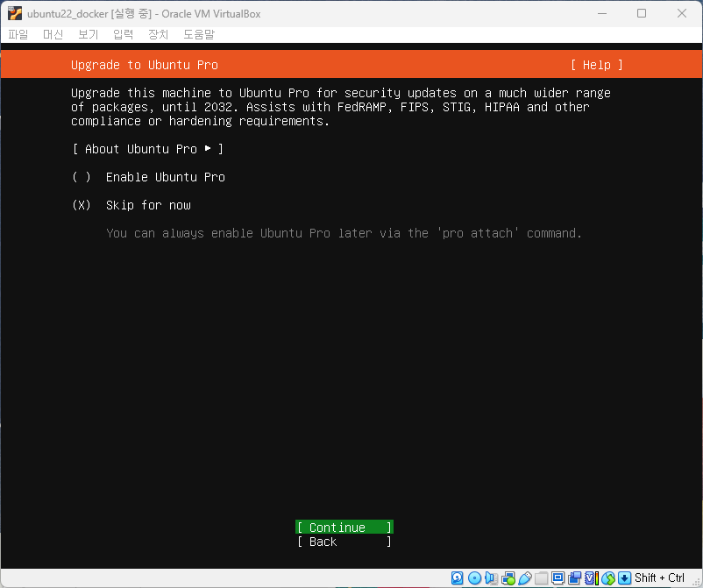Image resolution: width=703 pixels, height=588 pixels.
Task: Maximize the VirtualBox window
Action: point(642,13)
